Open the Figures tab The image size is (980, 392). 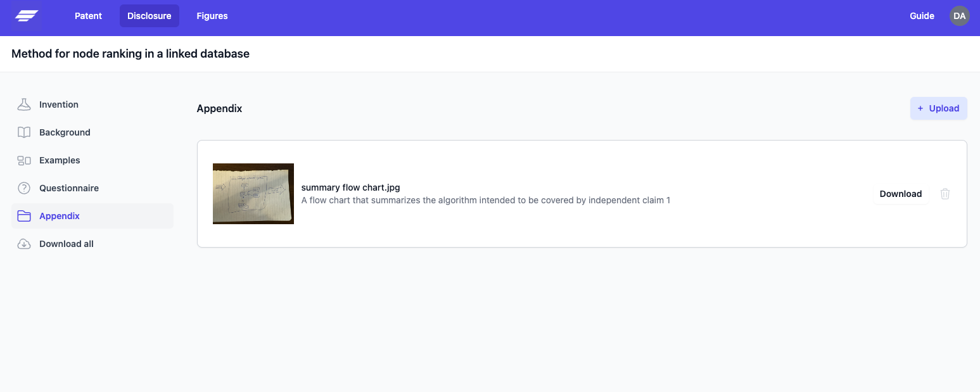(212, 15)
